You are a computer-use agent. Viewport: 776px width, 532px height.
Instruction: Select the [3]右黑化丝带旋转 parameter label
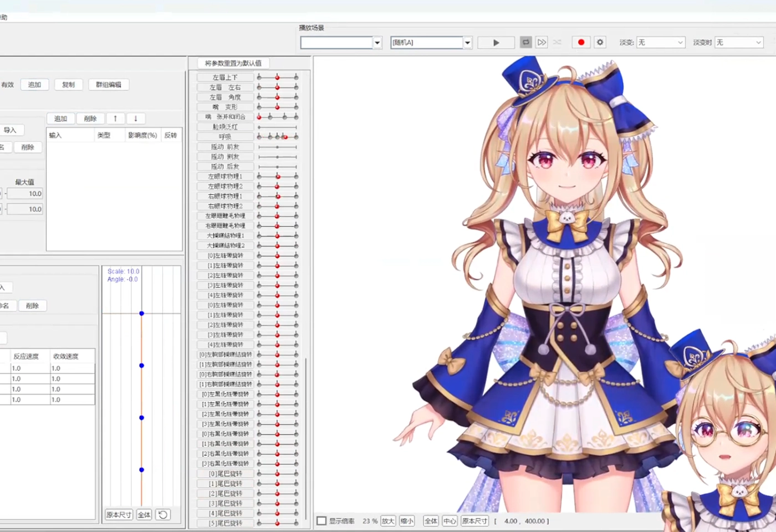[225, 463]
